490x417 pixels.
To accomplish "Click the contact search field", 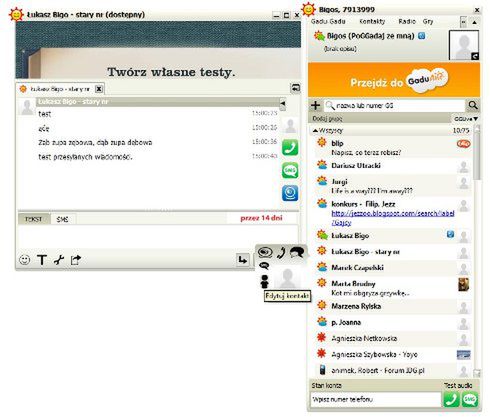I will (x=395, y=105).
